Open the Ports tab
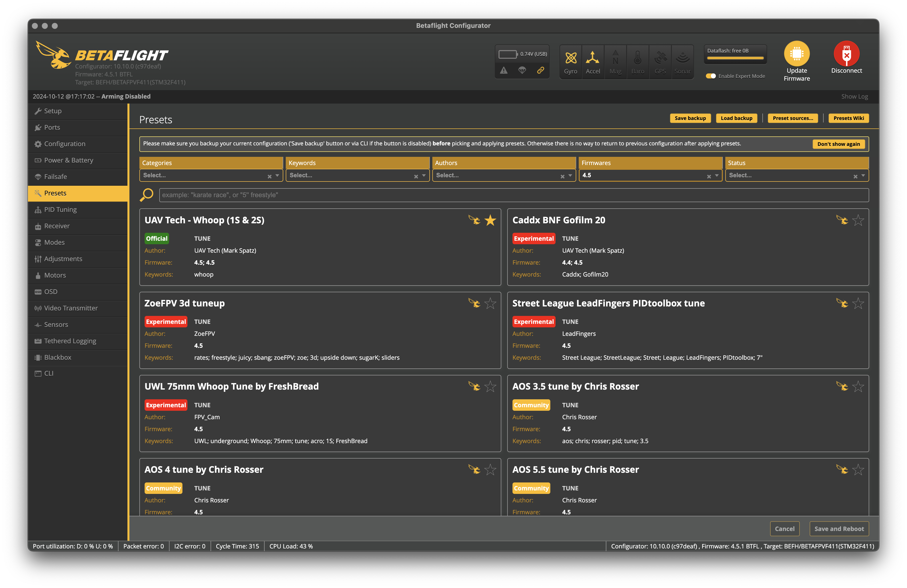Image resolution: width=907 pixels, height=588 pixels. point(78,127)
